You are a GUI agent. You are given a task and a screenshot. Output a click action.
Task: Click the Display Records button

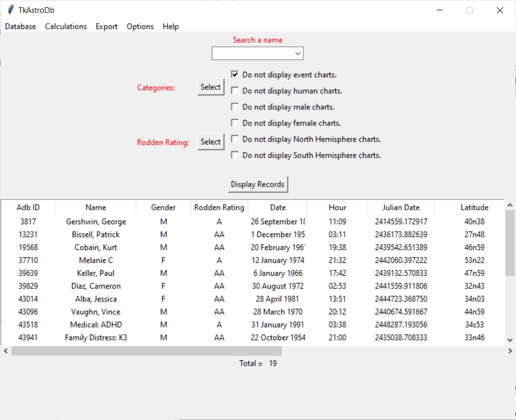coord(257,184)
